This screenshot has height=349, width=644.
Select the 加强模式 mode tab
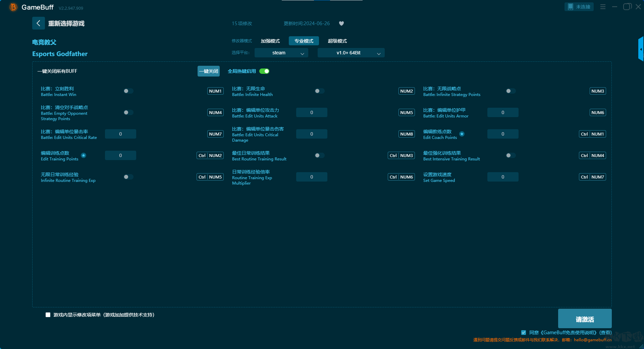(270, 41)
